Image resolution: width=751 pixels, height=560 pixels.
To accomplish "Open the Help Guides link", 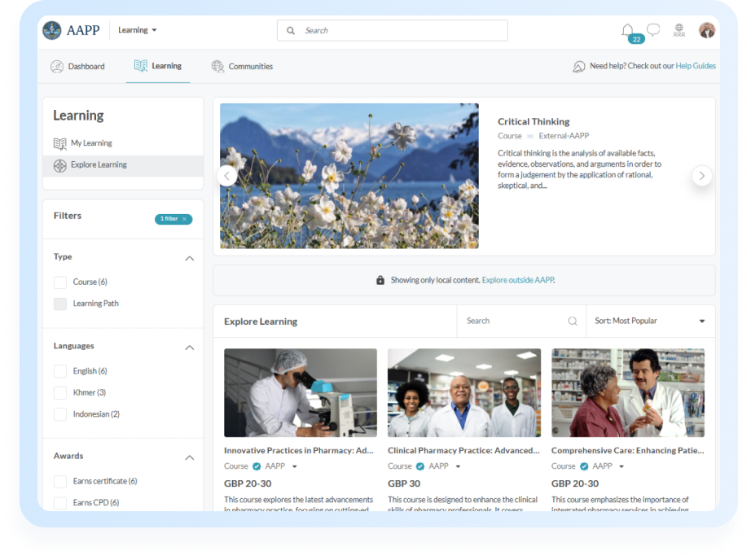I will tap(695, 66).
